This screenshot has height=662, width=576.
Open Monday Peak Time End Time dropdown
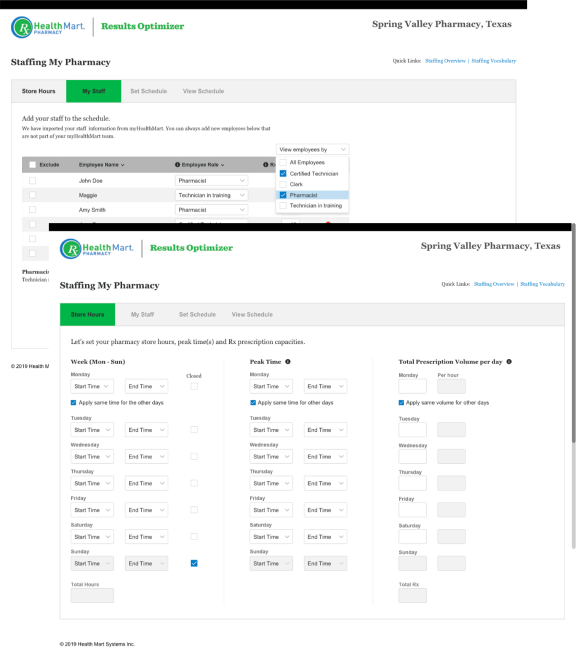pos(325,386)
